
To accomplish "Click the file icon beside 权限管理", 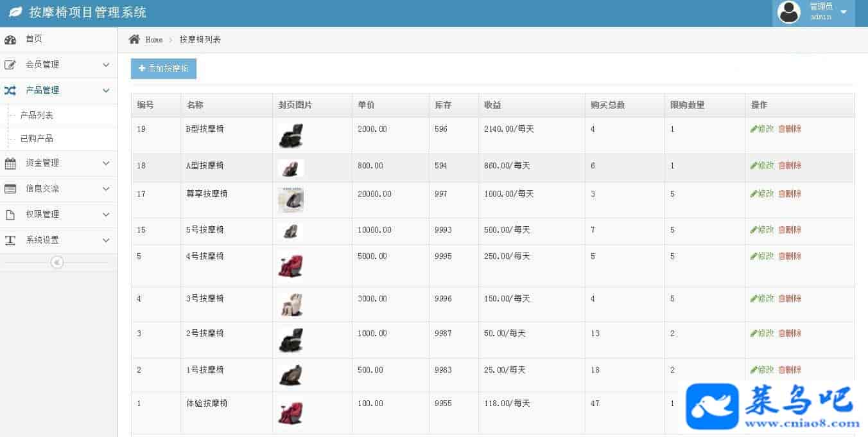I will (10, 215).
